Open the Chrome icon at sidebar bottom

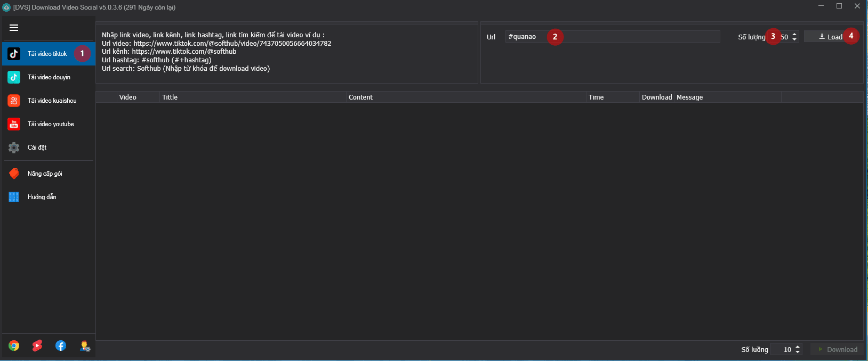[x=14, y=346]
